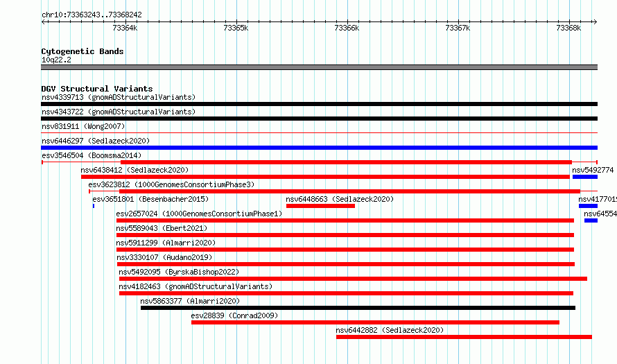The width and height of the screenshot is (617, 364).
Task: Click the Cytogenetic Bands track title
Action: [82, 51]
